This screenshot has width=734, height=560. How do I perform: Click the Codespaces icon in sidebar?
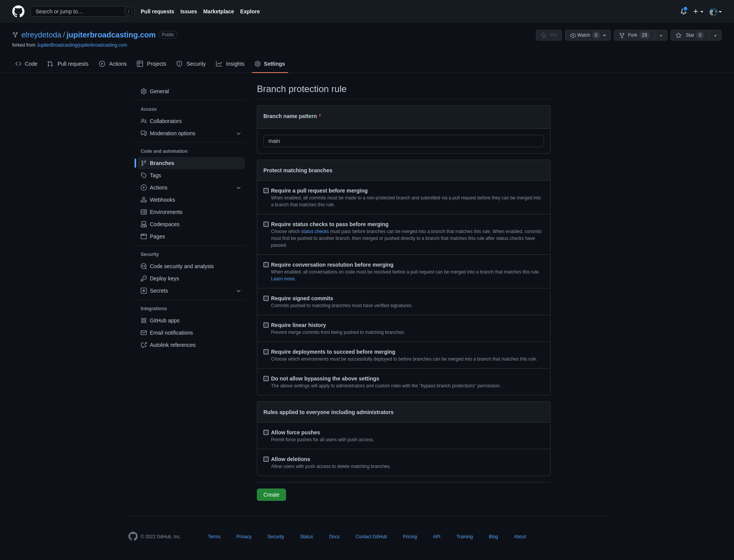tap(144, 224)
